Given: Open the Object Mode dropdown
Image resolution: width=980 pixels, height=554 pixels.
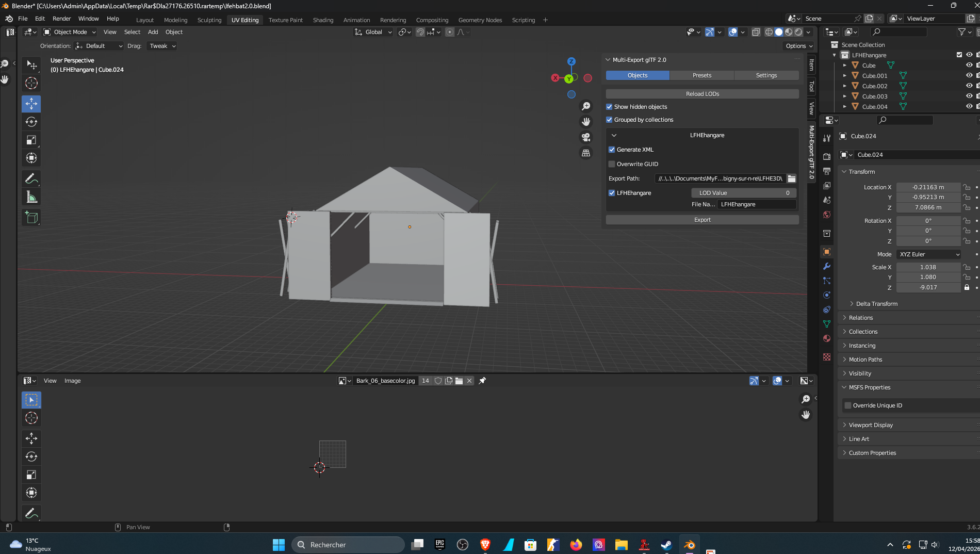Looking at the screenshot, I should click(70, 32).
